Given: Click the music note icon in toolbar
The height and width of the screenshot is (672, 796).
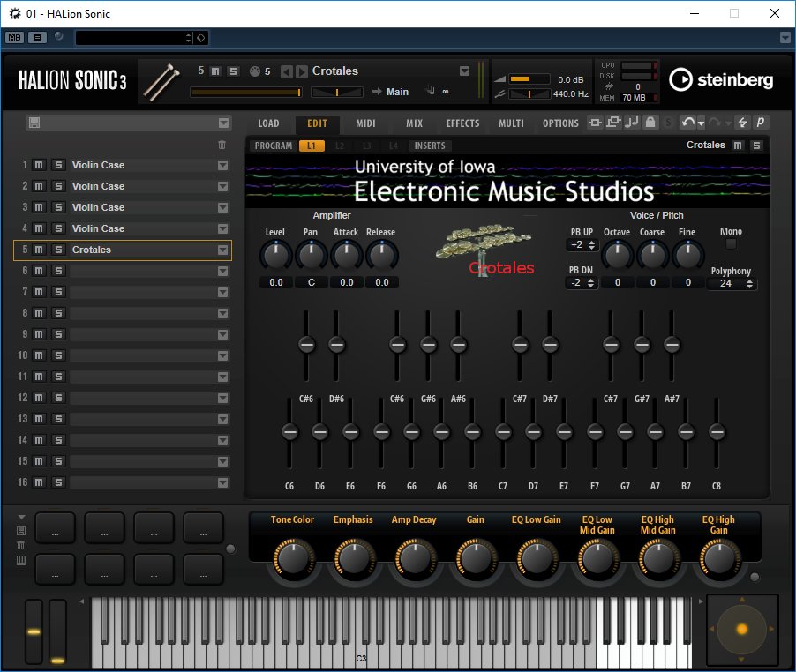Looking at the screenshot, I should (632, 122).
